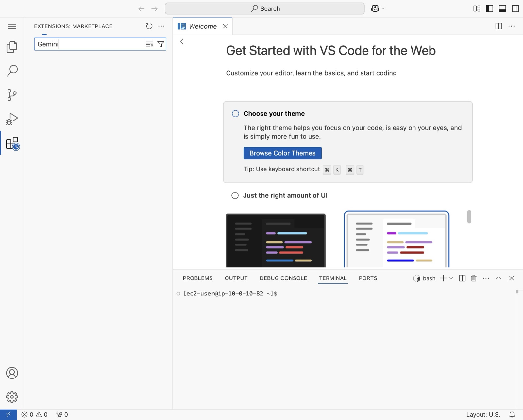Screen dimensions: 523x420
Task: Toggle secondary side bar visibility
Action: click(515, 8)
